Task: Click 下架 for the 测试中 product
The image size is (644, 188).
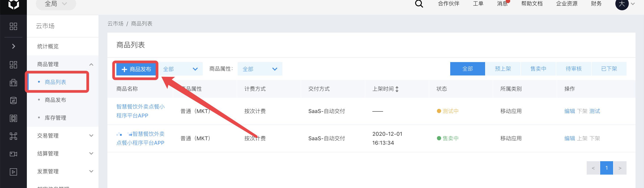Action: pyautogui.click(x=582, y=111)
